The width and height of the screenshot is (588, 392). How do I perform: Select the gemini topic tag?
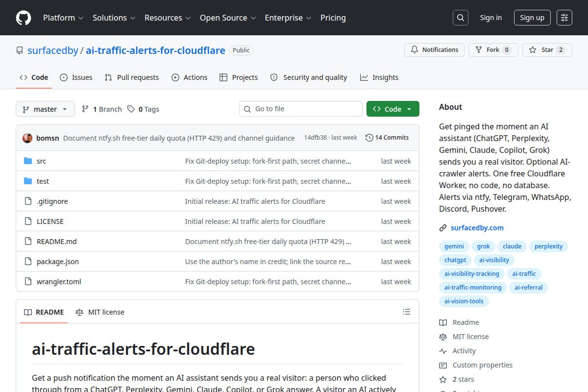pos(454,246)
